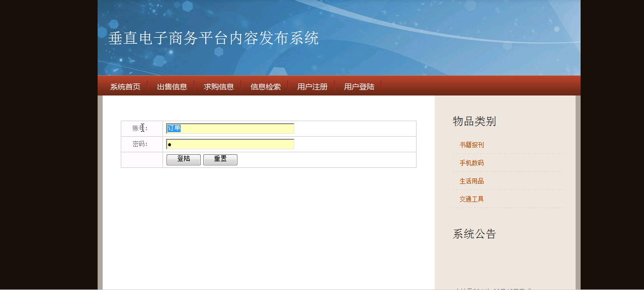Click the 密码: field label
The image size is (644, 290).
[x=140, y=144]
